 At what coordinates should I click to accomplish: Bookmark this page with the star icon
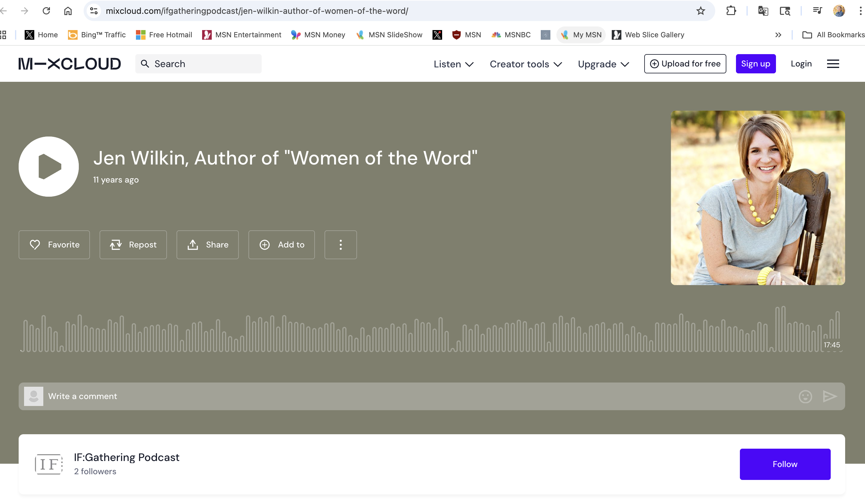pos(700,11)
